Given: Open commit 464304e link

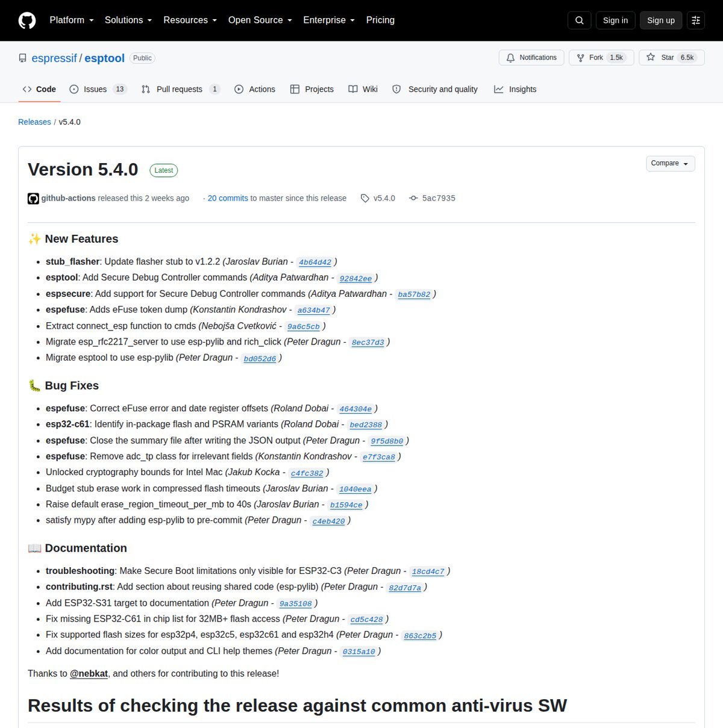Looking at the screenshot, I should coord(355,409).
